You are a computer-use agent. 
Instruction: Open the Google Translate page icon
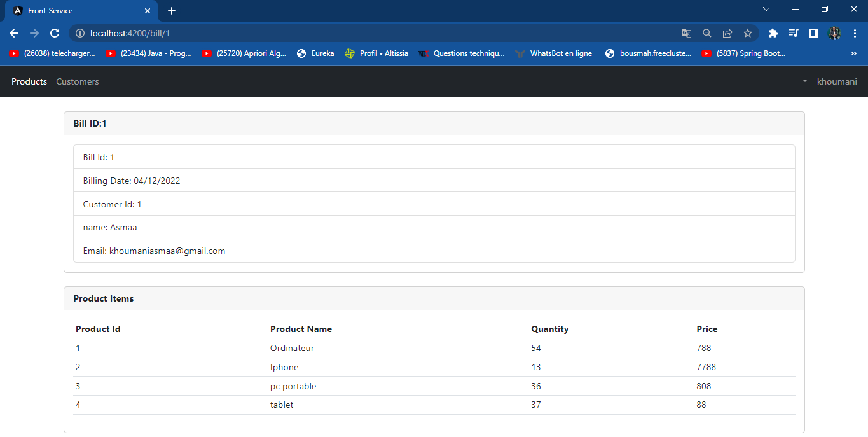click(687, 33)
